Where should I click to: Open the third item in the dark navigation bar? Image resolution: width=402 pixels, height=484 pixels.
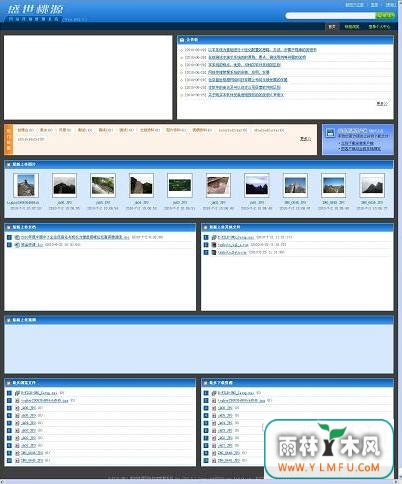tap(379, 27)
